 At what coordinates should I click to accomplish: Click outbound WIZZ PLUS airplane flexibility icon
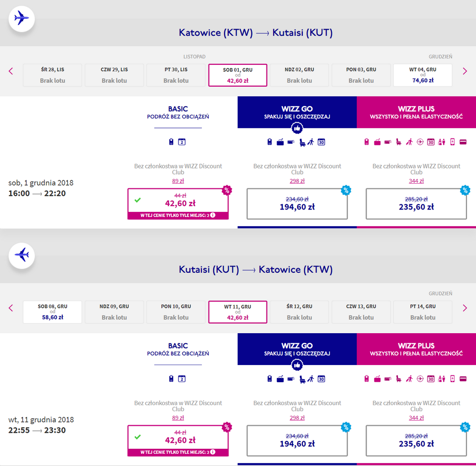coord(420,142)
